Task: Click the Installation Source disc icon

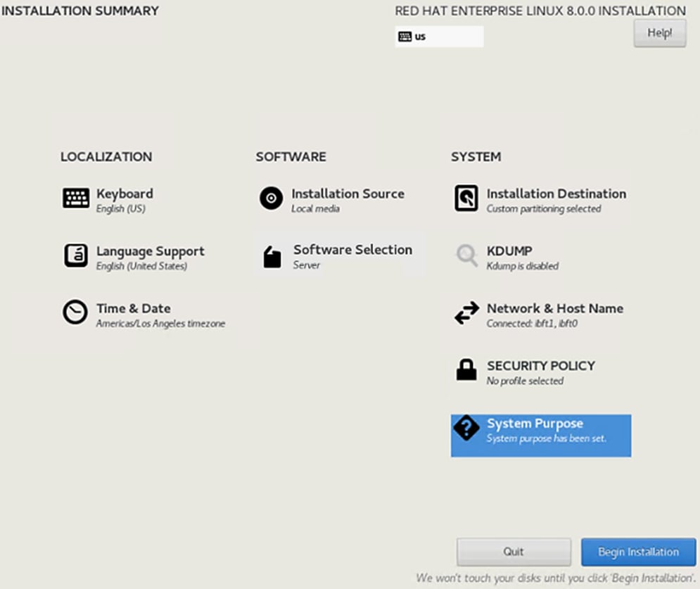Action: (x=271, y=198)
